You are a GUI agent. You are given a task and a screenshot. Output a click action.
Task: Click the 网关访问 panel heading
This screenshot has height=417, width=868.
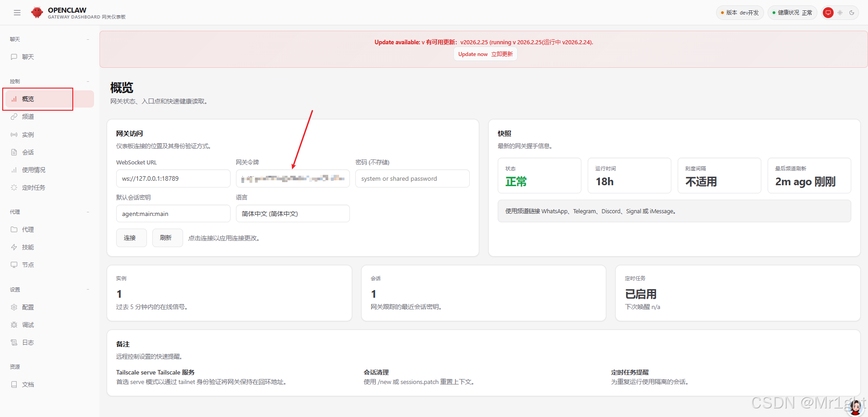pyautogui.click(x=129, y=134)
